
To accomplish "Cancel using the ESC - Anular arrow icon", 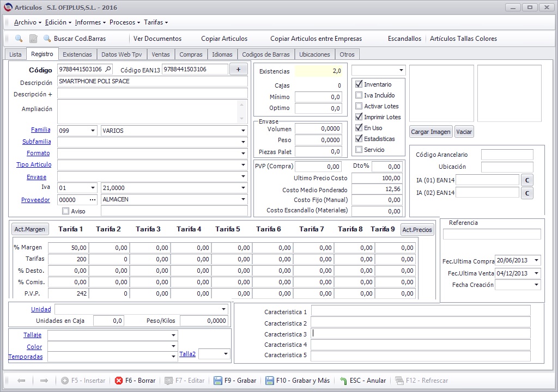I will 343,381.
